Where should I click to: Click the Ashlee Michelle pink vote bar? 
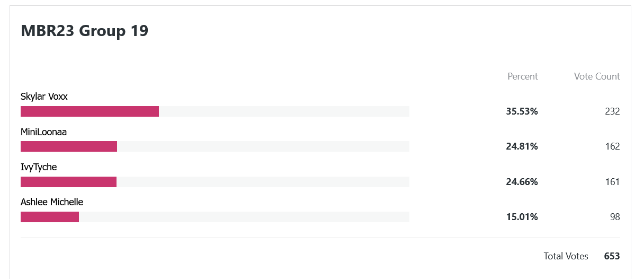coord(50,217)
